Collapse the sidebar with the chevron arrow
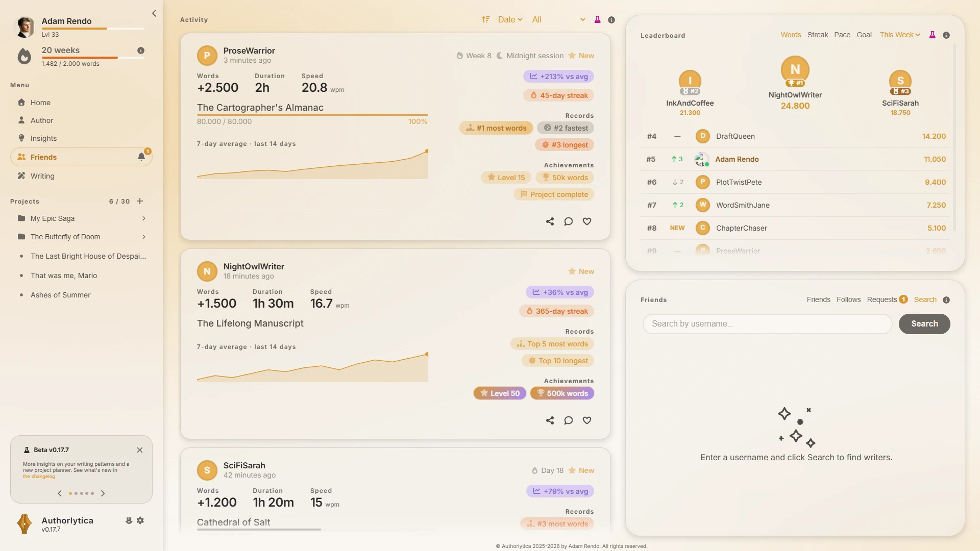Viewport: 980px width, 551px height. (x=154, y=13)
